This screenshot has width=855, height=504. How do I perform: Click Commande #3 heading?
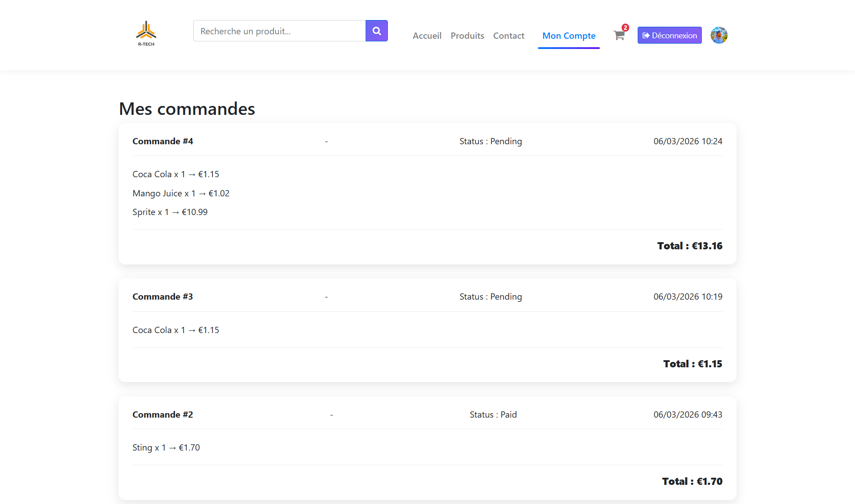[x=163, y=297]
